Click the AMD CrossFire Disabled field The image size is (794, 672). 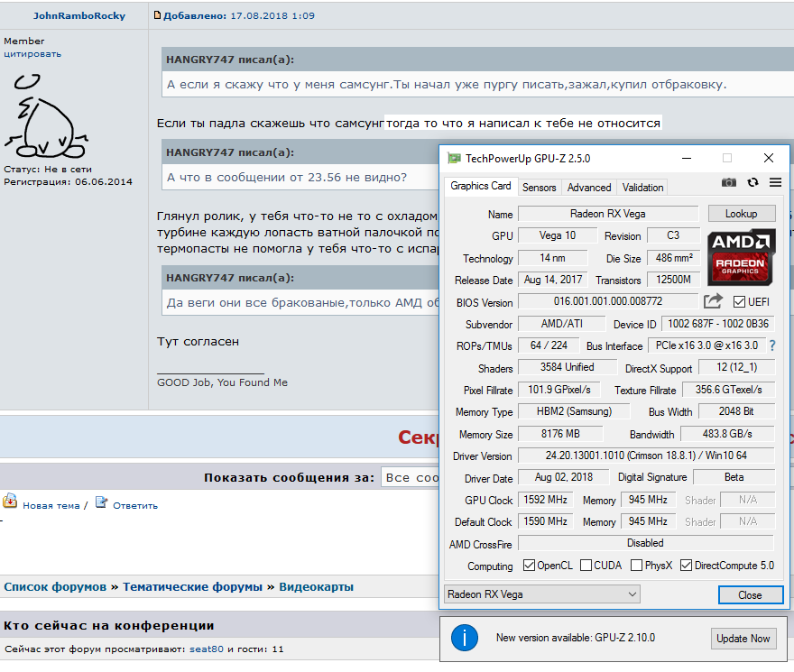pos(646,543)
